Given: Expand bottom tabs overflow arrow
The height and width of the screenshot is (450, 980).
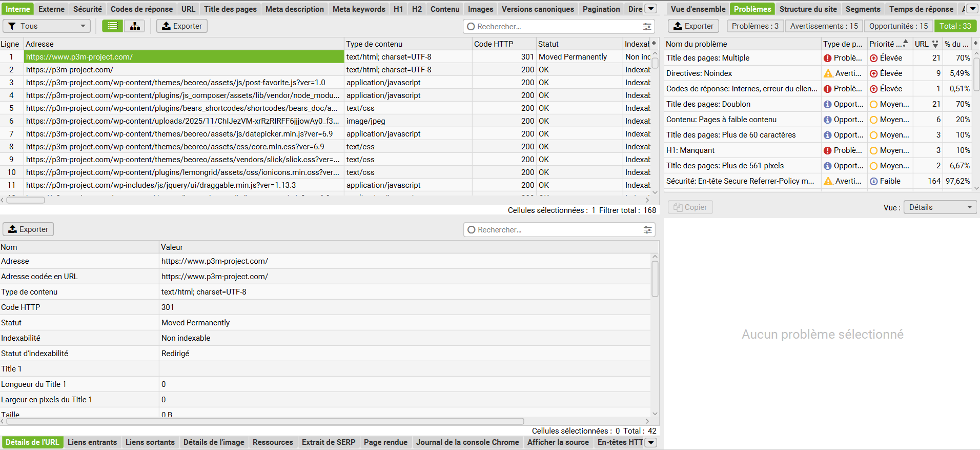Looking at the screenshot, I should (x=650, y=442).
